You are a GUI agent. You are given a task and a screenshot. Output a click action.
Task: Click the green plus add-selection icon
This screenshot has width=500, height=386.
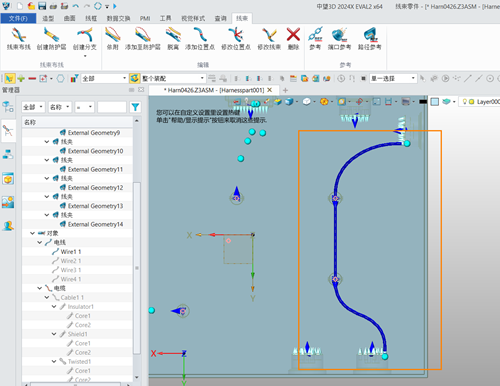tap(21, 79)
